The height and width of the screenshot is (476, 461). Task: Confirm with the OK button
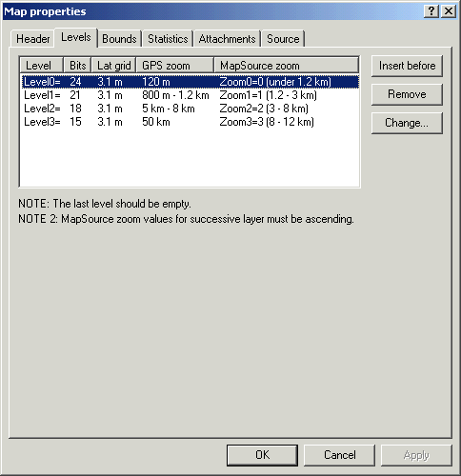pyautogui.click(x=262, y=455)
